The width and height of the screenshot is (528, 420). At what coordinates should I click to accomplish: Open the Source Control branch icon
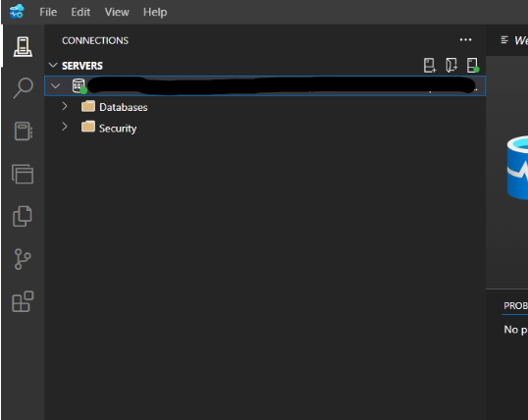pyautogui.click(x=23, y=259)
